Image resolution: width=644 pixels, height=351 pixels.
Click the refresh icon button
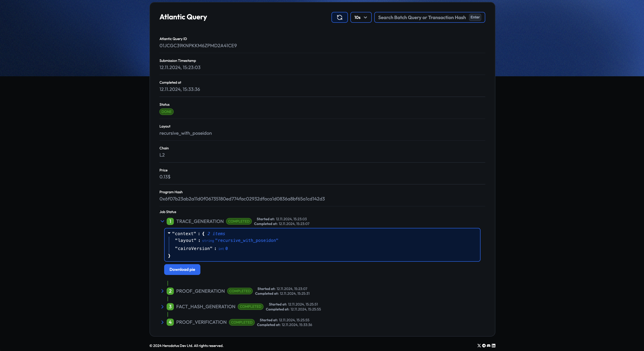tap(339, 17)
